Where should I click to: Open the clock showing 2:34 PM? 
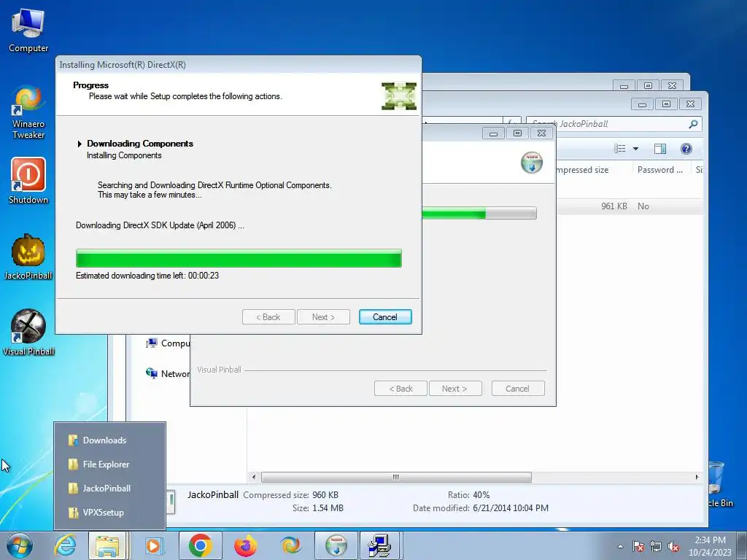(710, 546)
